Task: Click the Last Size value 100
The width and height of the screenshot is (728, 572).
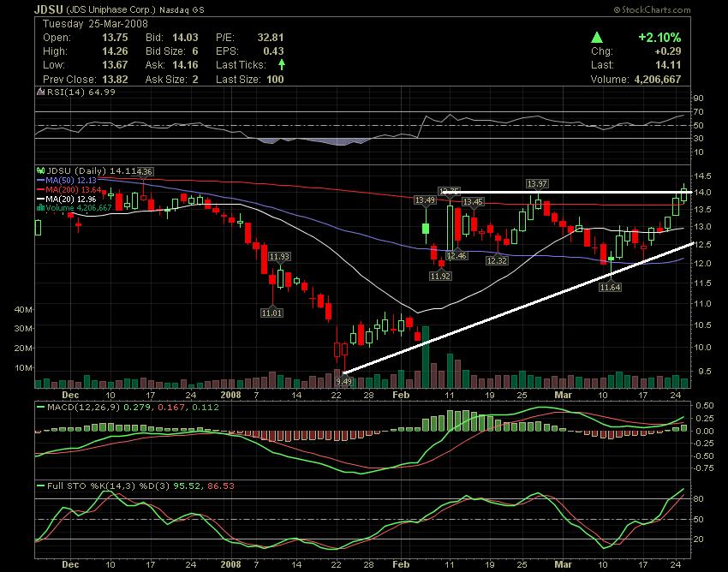Action: point(275,80)
